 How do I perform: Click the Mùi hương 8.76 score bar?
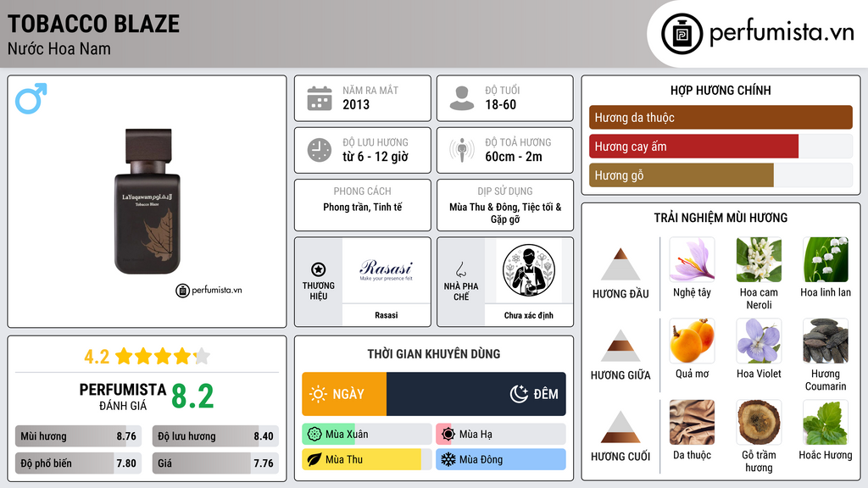[78, 436]
